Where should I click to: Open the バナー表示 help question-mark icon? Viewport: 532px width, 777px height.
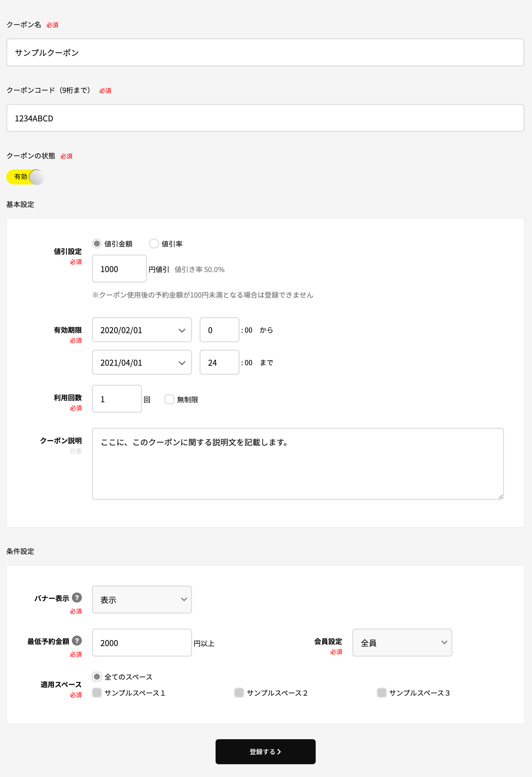pyautogui.click(x=77, y=598)
